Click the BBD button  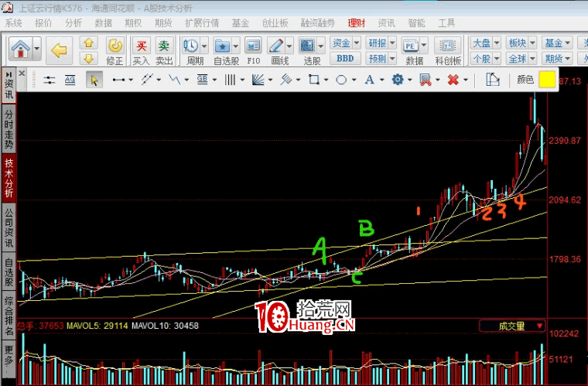coord(345,59)
